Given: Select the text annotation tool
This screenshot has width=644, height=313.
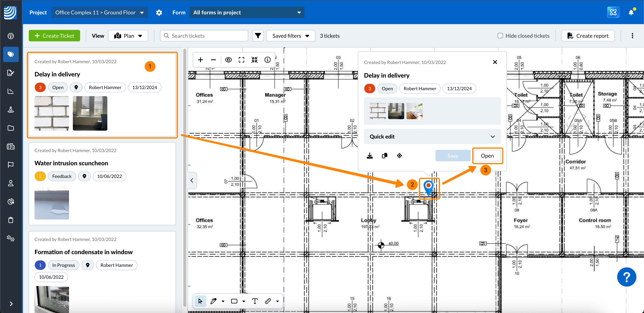Looking at the screenshot, I should (255, 301).
